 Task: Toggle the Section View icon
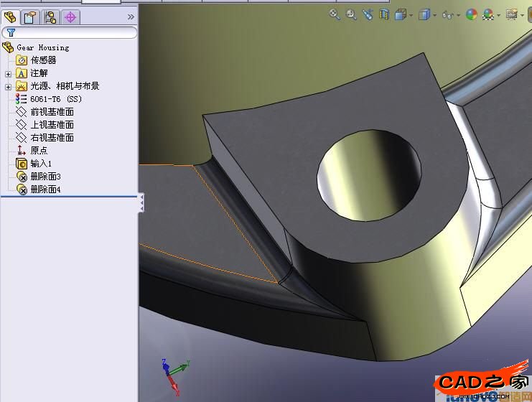[384, 14]
